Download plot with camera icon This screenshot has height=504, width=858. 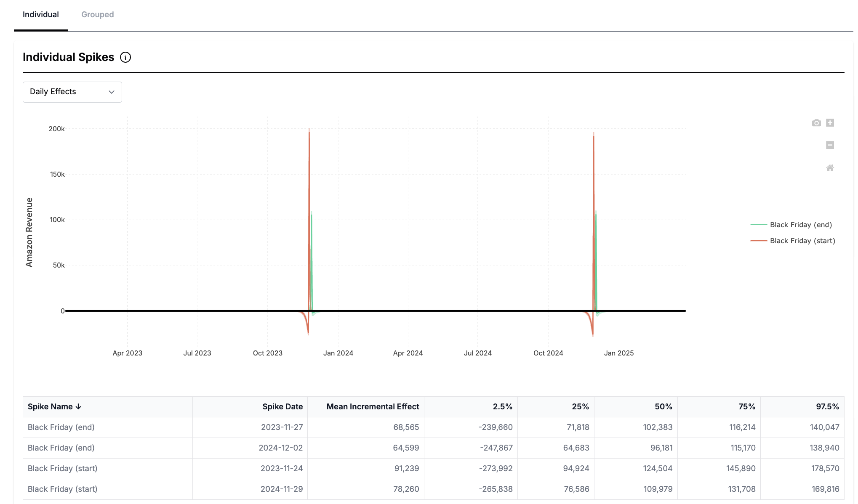816,123
